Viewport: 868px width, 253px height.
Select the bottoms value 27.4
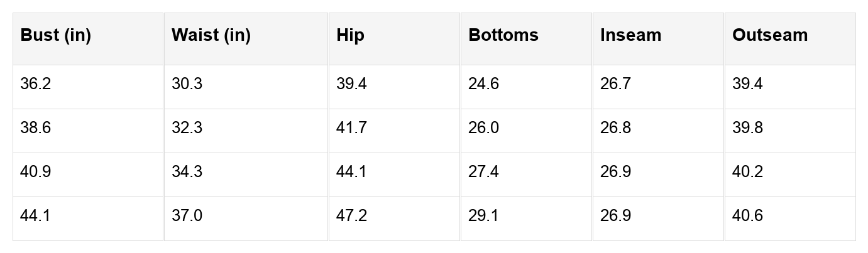(x=484, y=172)
